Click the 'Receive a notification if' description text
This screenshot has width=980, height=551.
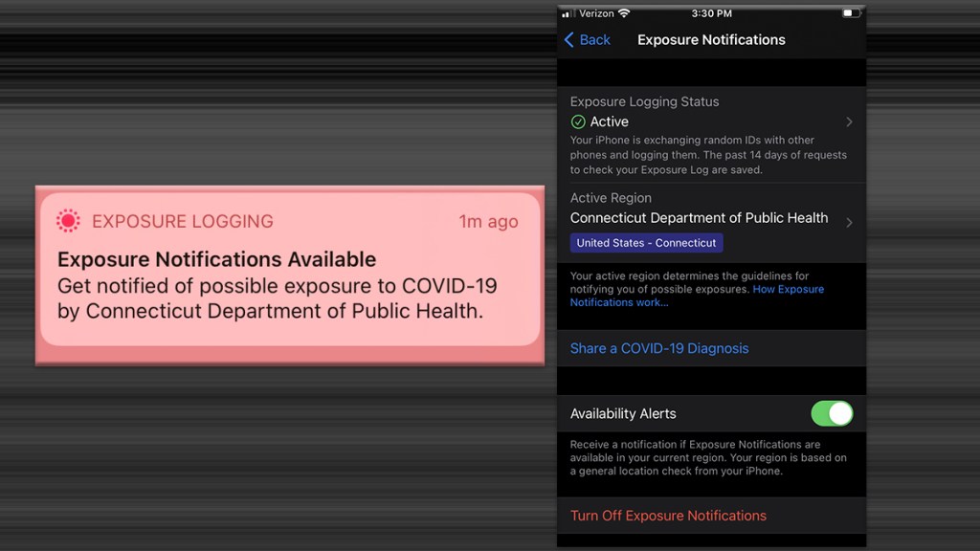point(708,458)
